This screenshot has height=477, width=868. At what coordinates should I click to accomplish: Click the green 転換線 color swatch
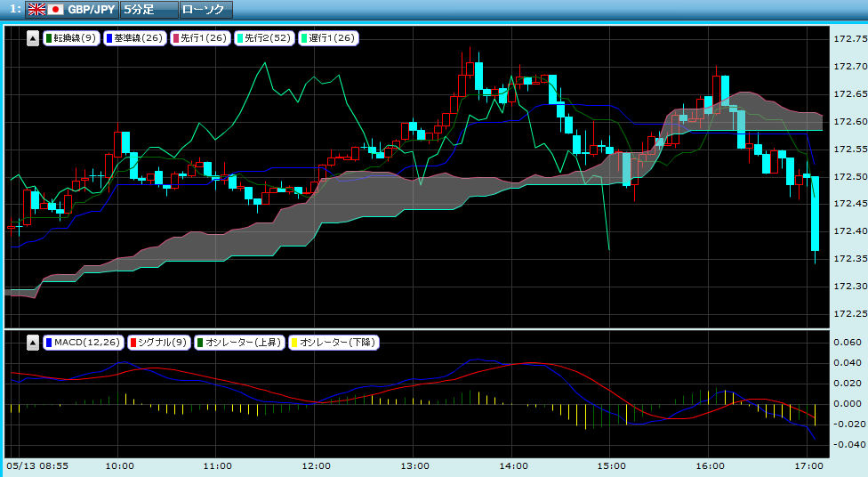pyautogui.click(x=49, y=38)
